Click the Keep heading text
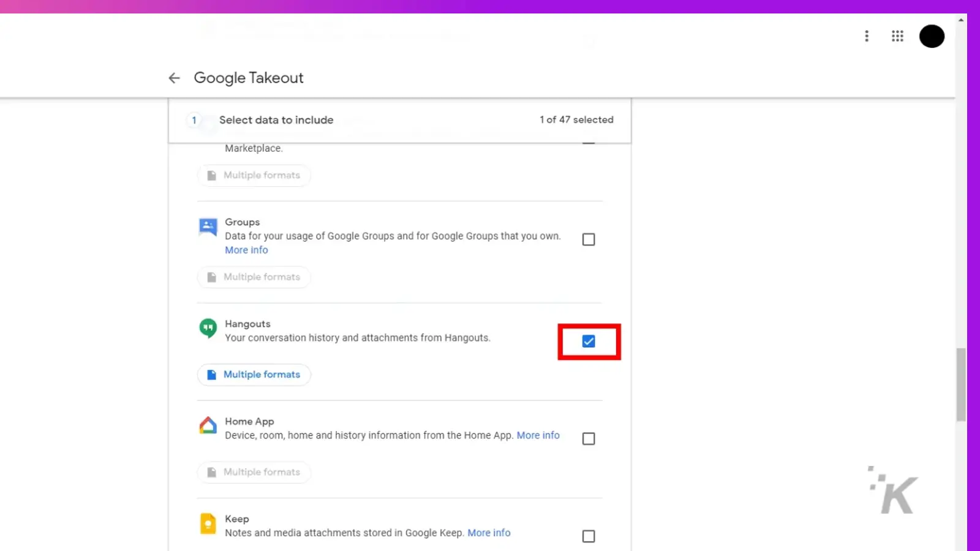This screenshot has width=980, height=551. 237,519
